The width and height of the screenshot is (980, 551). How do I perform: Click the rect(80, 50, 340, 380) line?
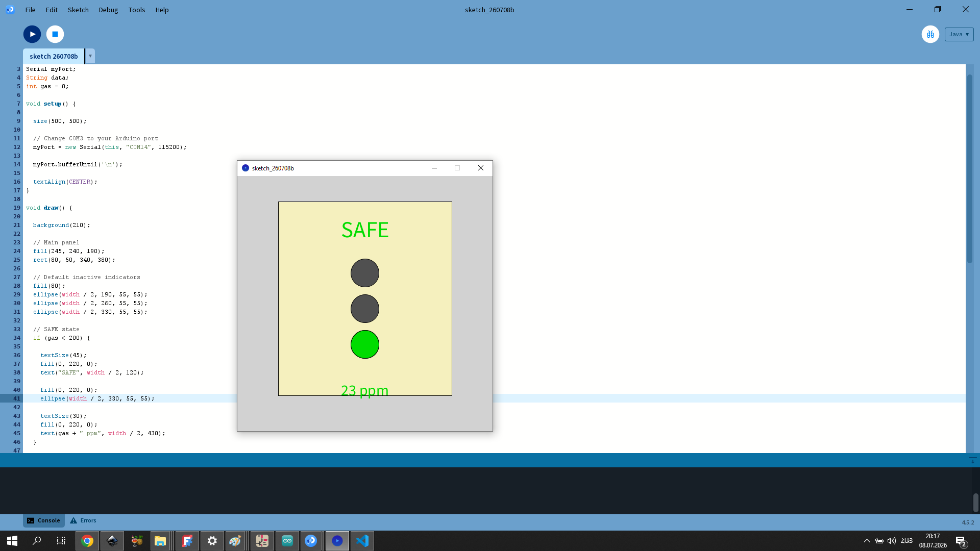[74, 260]
